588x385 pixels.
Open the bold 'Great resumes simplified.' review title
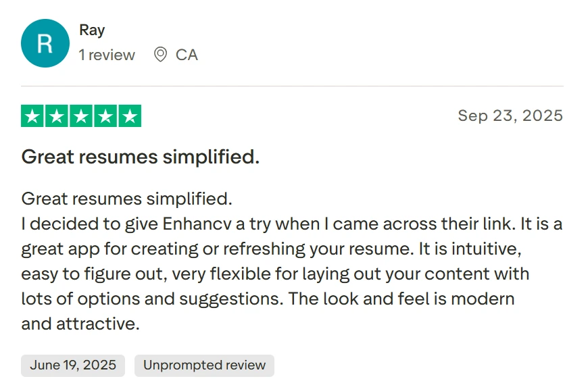[x=141, y=157]
